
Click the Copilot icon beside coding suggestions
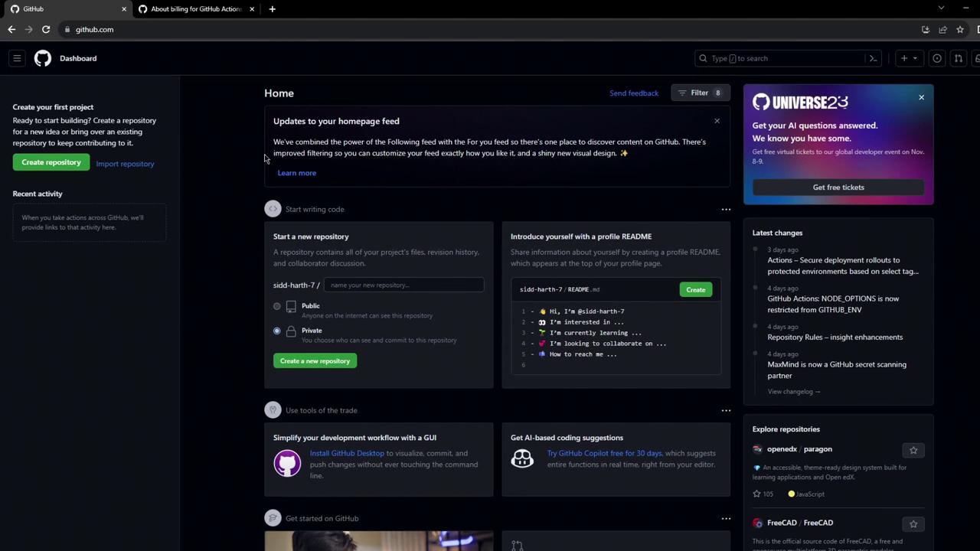coord(522,458)
